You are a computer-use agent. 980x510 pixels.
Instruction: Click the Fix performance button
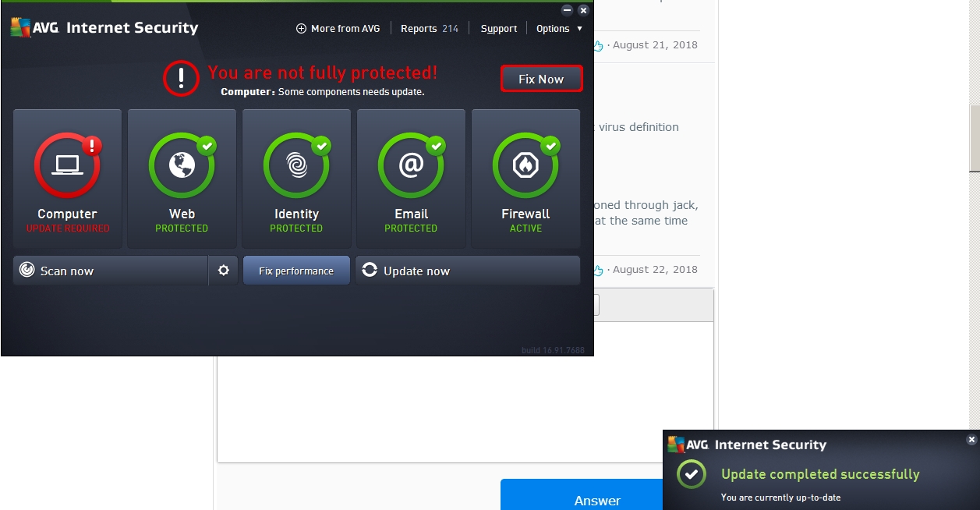click(x=296, y=271)
